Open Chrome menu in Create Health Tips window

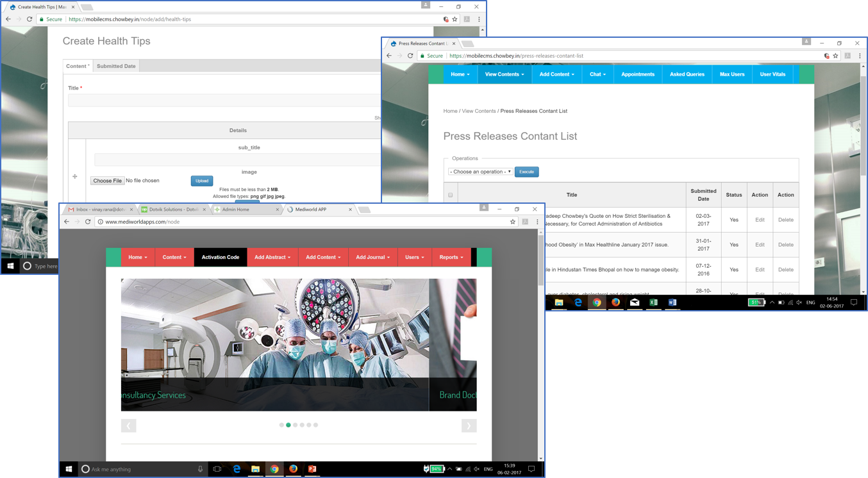(x=479, y=19)
